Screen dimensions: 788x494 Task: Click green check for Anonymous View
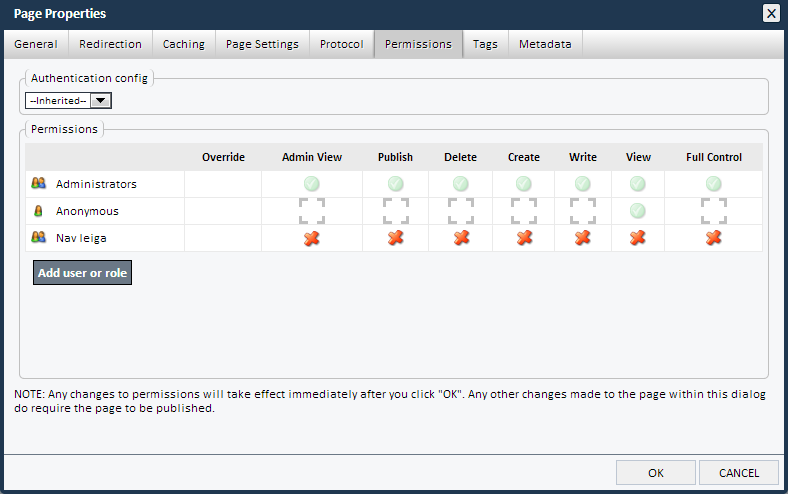click(638, 211)
